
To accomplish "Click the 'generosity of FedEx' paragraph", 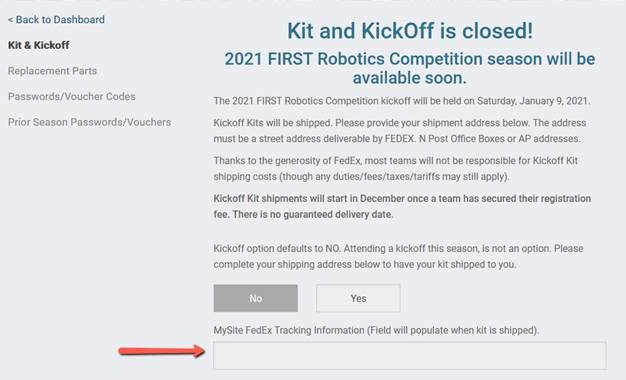I will click(396, 168).
